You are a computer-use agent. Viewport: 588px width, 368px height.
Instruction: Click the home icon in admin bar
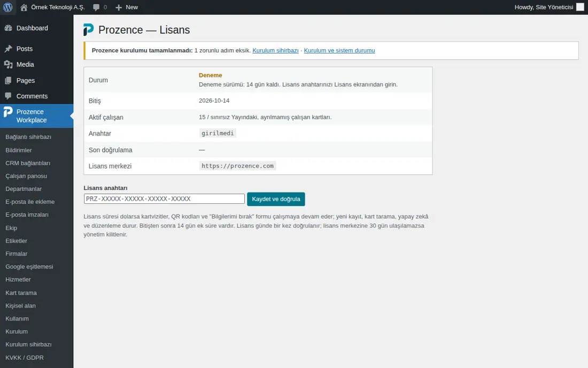24,7
